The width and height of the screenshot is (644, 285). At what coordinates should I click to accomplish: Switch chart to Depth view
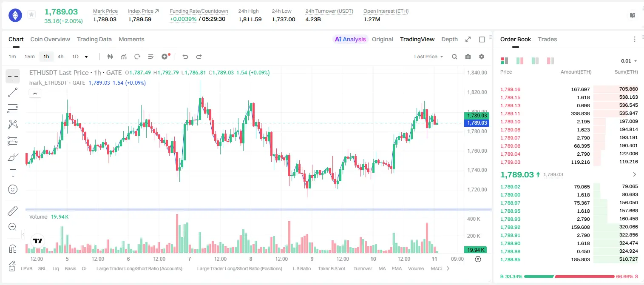449,39
